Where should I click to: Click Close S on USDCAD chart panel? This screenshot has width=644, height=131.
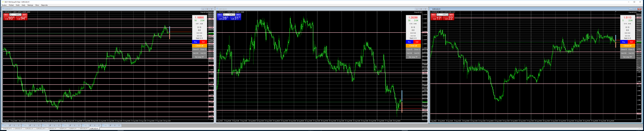click(417, 49)
